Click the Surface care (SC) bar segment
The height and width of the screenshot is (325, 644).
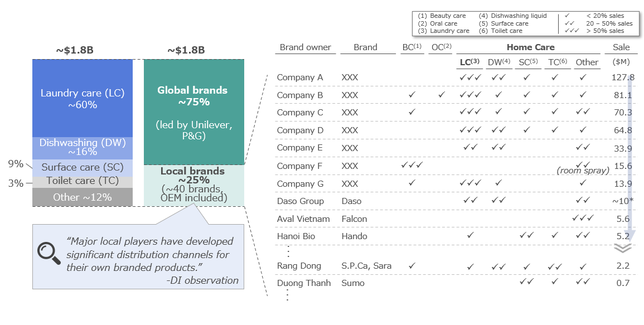83,168
